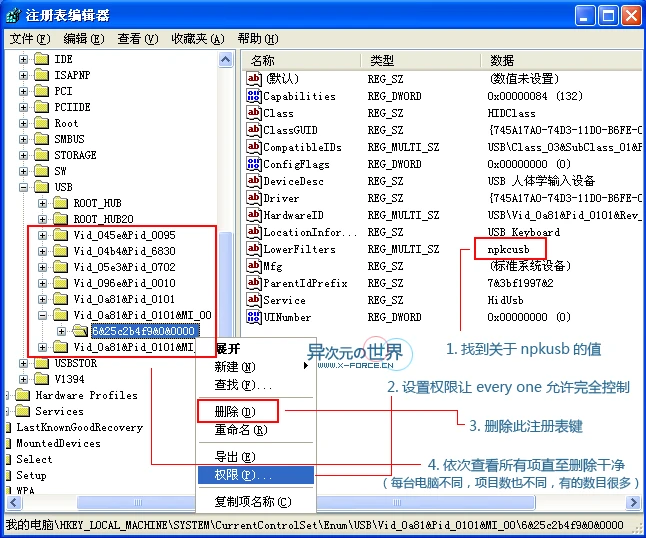Click the Class string value icon
Image resolution: width=646 pixels, height=538 pixels.
[x=253, y=113]
